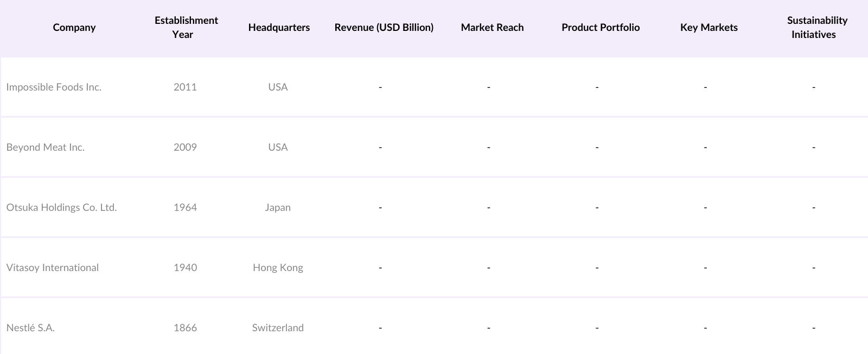Click the Japan headquarters cell
The height and width of the screenshot is (354, 868).
tap(278, 208)
